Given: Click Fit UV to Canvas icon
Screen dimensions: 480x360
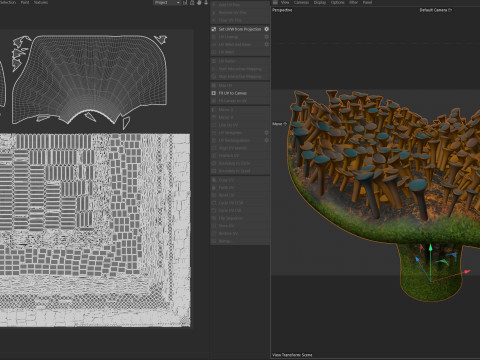Looking at the screenshot, I should pyautogui.click(x=214, y=93).
